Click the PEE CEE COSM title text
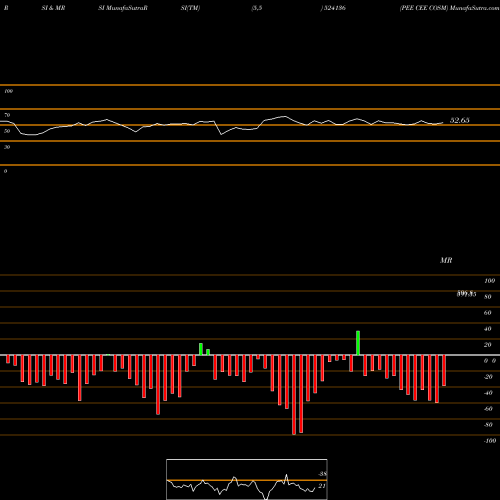500x500 pixels. pos(424,8)
